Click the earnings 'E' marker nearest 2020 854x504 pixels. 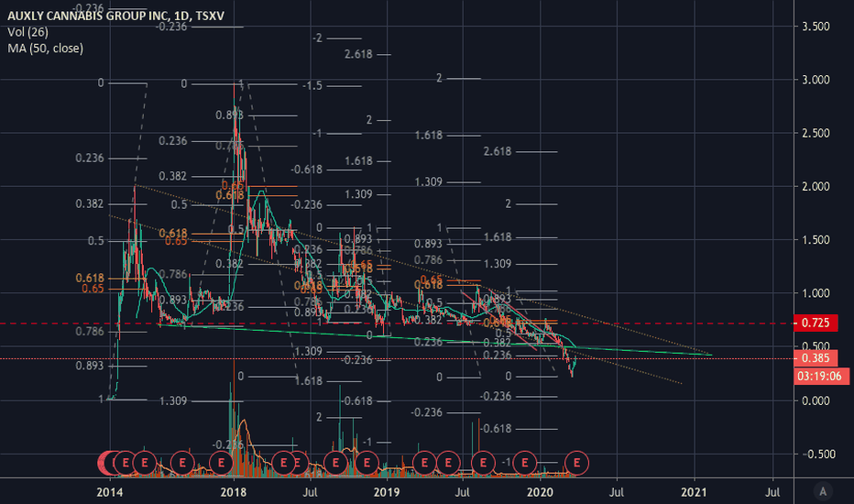coord(525,463)
